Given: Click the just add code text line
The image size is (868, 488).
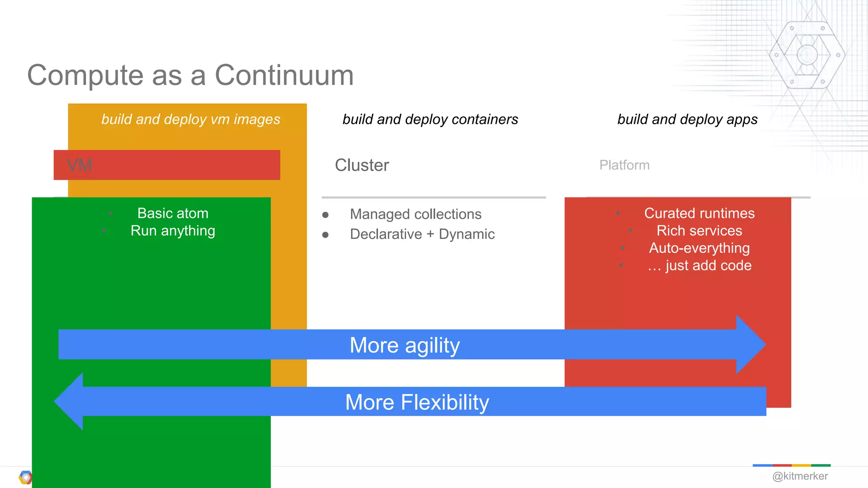Looking at the screenshot, I should tap(699, 266).
